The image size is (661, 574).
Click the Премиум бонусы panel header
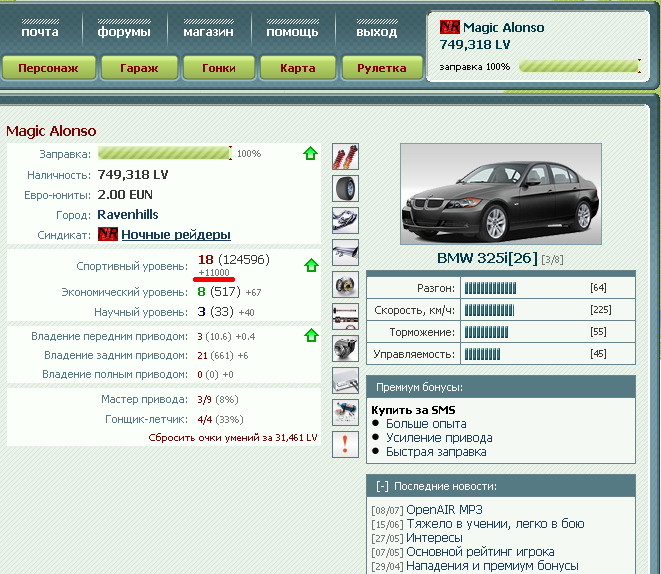[x=501, y=387]
